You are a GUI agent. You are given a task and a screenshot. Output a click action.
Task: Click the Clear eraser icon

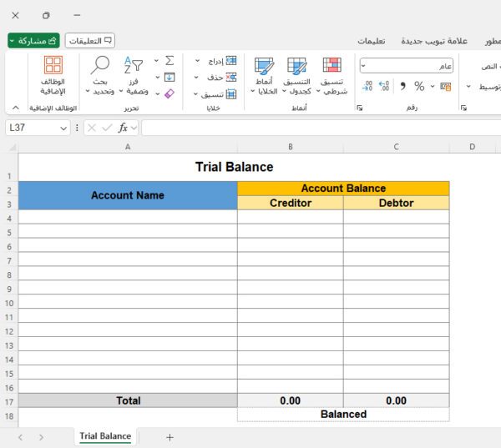click(x=170, y=93)
